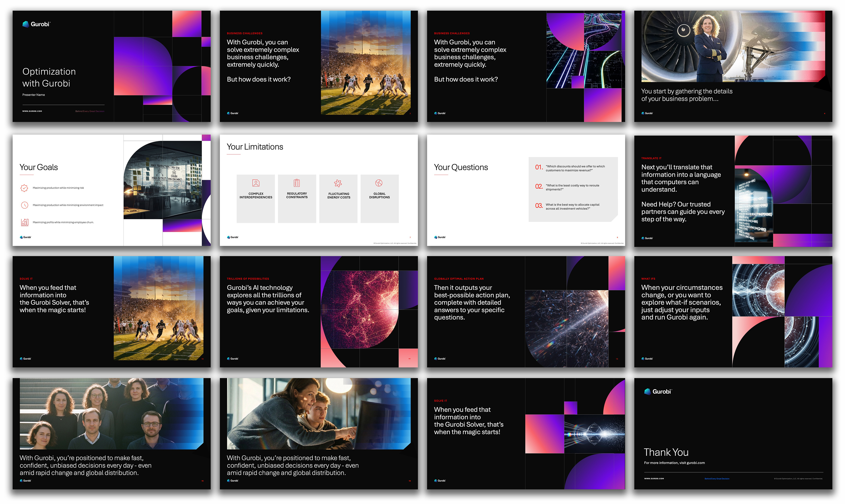Screen dimensions: 845x504
Task: Click the 'GLOBAL DISRUPTIONS' label
Action: coord(380,196)
